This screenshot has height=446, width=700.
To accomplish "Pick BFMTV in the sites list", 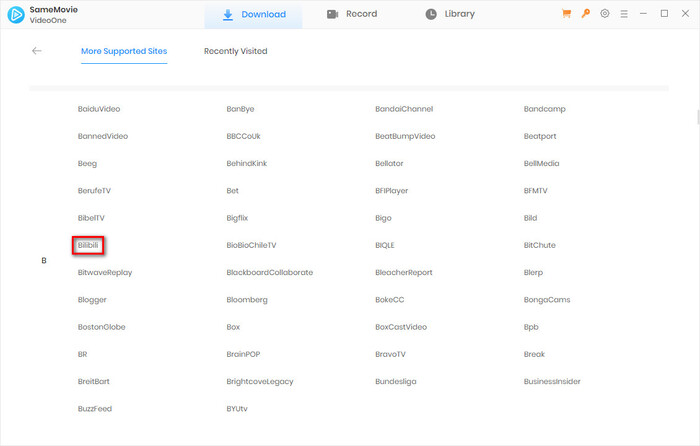I will [x=536, y=191].
